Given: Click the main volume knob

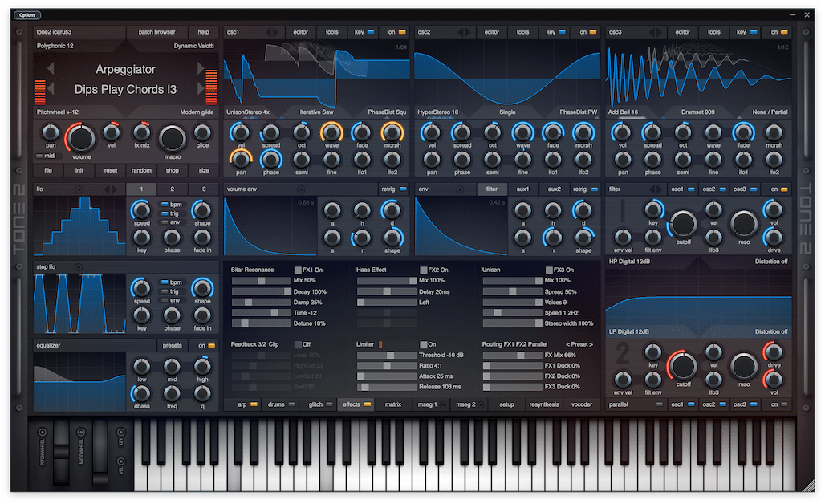Looking at the screenshot, I should pyautogui.click(x=80, y=138).
